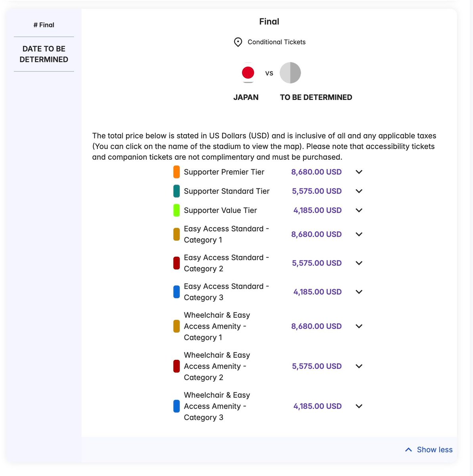The image size is (473, 476).
Task: Click Wheelchair Amenity Category 3 price
Action: click(318, 406)
